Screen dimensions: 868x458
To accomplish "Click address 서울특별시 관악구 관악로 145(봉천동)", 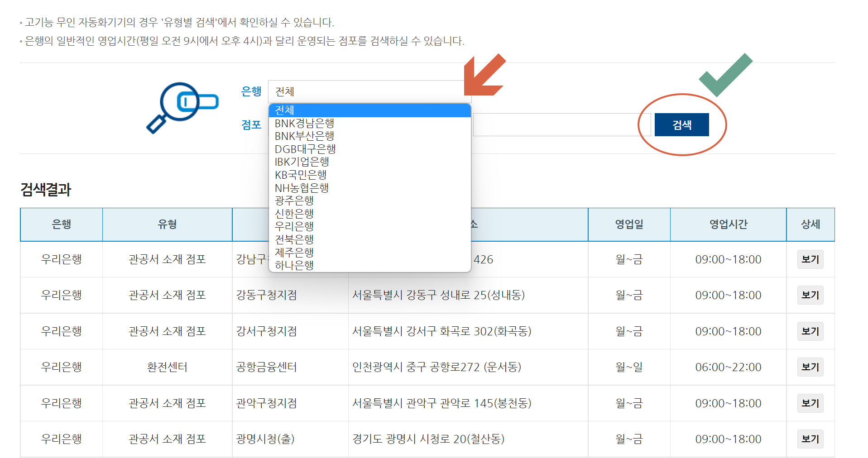I will (441, 403).
